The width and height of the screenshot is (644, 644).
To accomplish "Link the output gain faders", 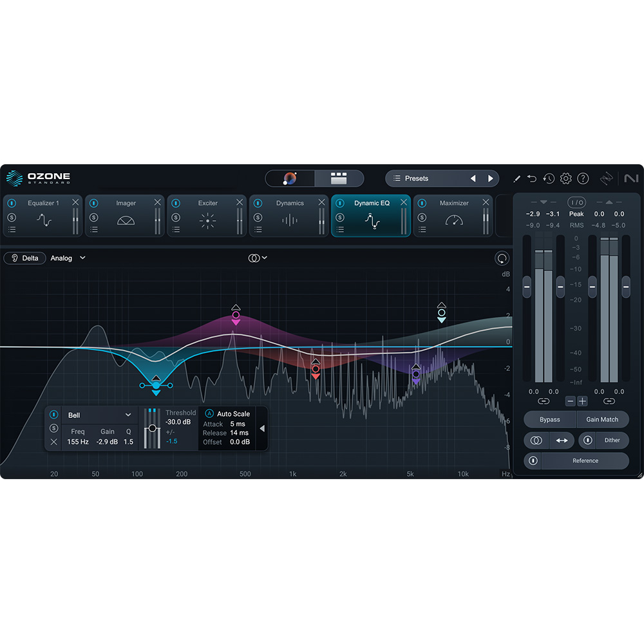I will pyautogui.click(x=609, y=401).
